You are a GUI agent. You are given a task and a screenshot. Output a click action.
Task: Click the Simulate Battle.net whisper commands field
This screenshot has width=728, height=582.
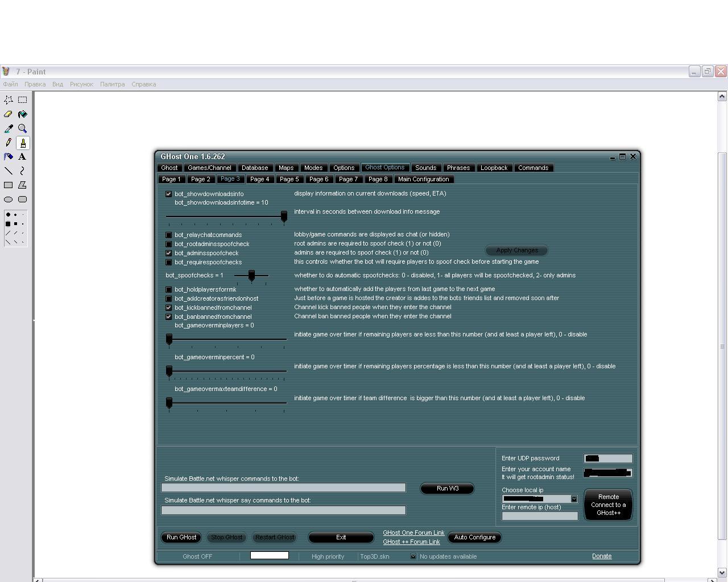pos(283,488)
